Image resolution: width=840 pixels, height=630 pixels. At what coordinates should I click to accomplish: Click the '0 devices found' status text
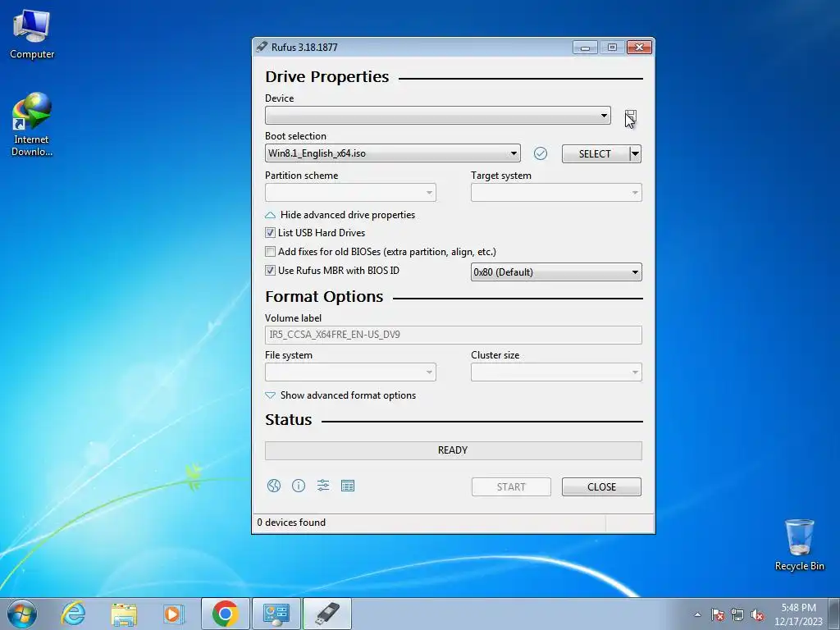[291, 523]
